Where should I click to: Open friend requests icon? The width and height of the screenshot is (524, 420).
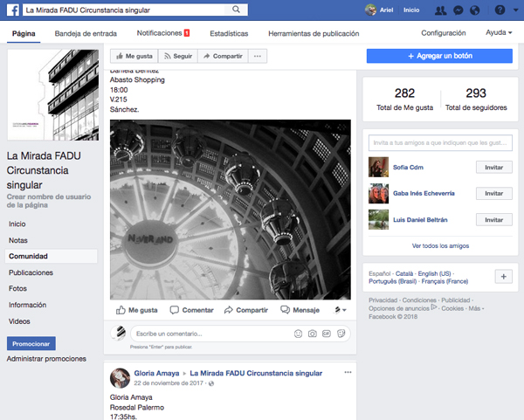(x=440, y=10)
